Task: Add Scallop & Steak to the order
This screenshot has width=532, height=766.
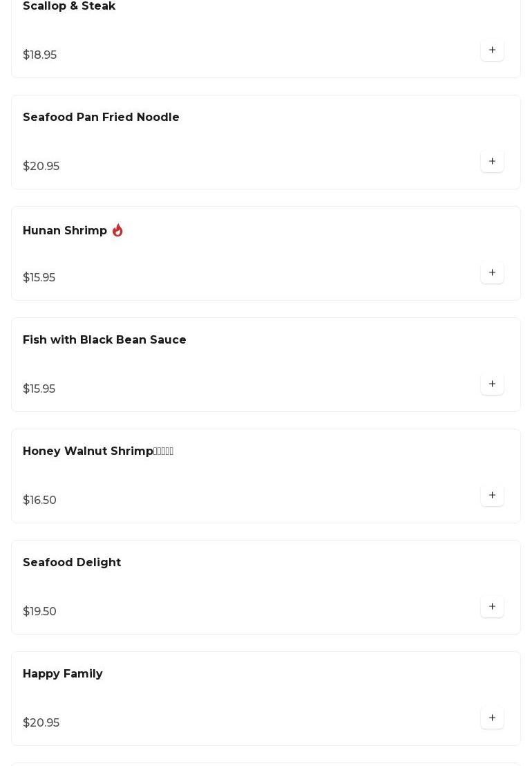Action: tap(492, 50)
